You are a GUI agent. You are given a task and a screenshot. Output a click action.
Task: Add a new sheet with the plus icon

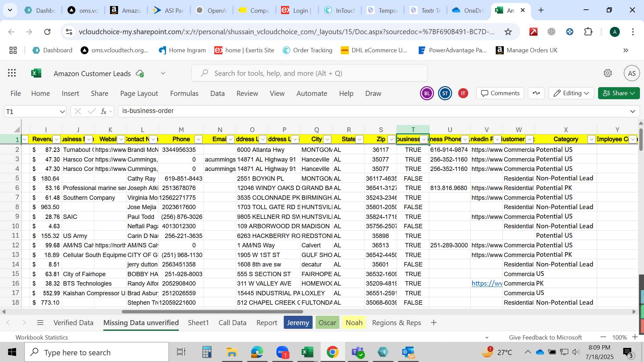pos(434,322)
